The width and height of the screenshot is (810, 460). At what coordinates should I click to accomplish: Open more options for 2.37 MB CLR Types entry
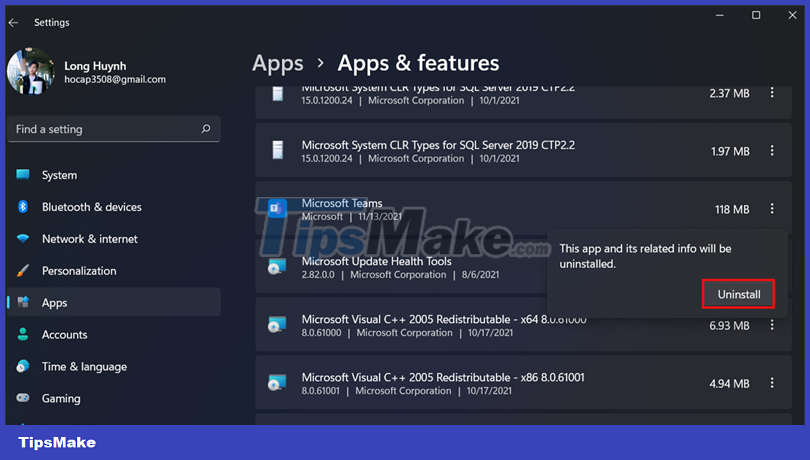(772, 93)
